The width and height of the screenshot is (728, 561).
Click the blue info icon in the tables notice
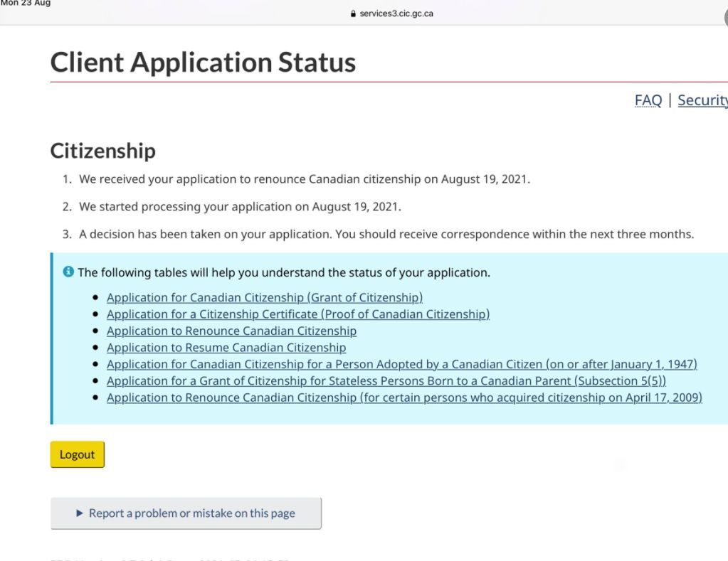click(68, 272)
